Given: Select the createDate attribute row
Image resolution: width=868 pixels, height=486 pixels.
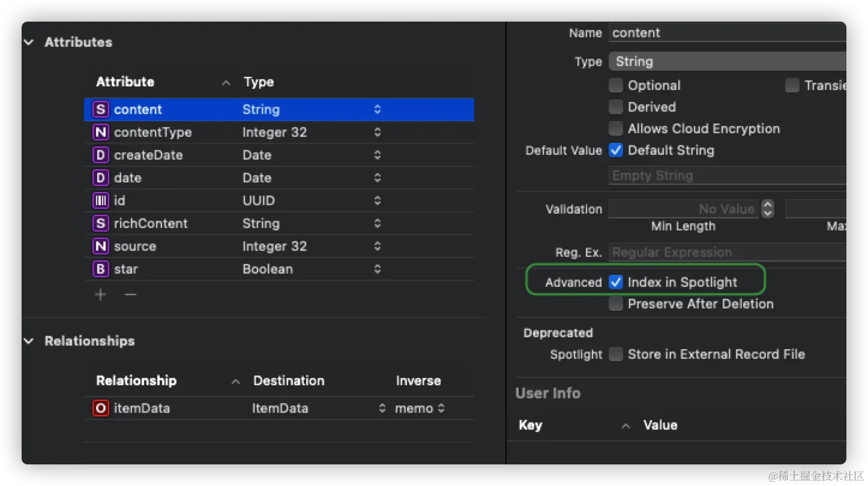Looking at the screenshot, I should point(279,155).
